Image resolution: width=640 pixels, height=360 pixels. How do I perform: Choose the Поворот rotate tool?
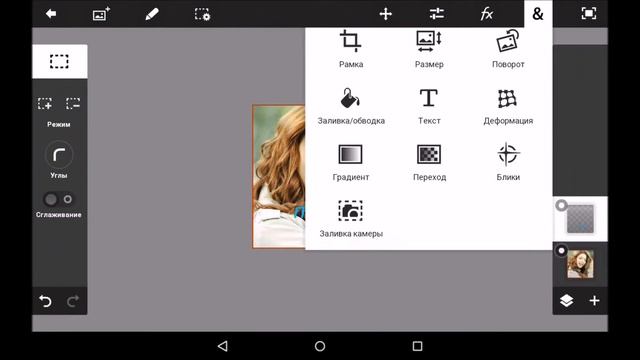[x=508, y=49]
